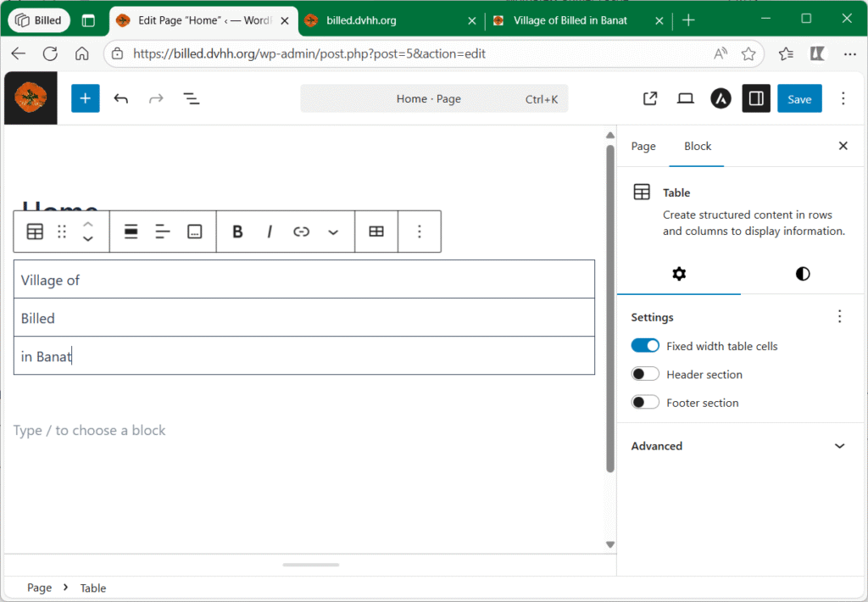This screenshot has width=868, height=602.
Task: Open more text formatting options dropdown
Action: pyautogui.click(x=333, y=231)
